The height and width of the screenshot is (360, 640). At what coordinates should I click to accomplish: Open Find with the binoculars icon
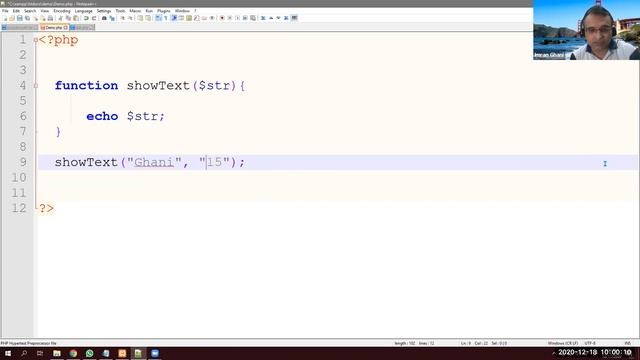[104, 18]
